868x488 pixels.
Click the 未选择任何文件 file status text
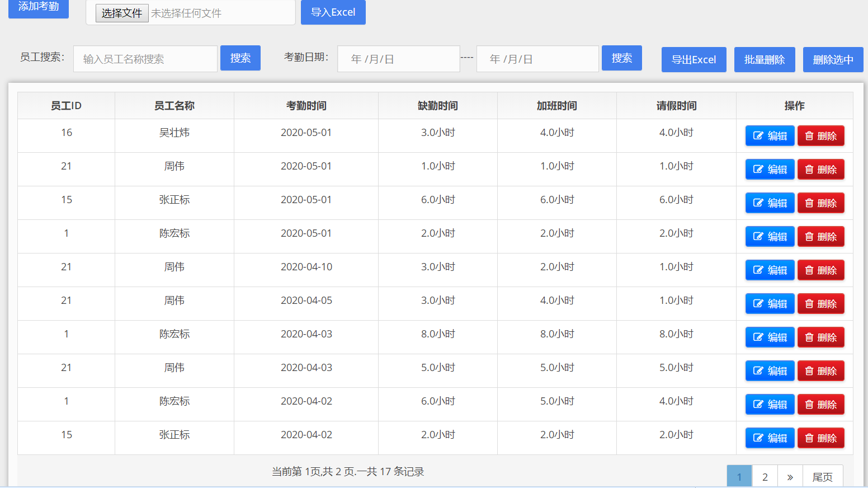(186, 13)
